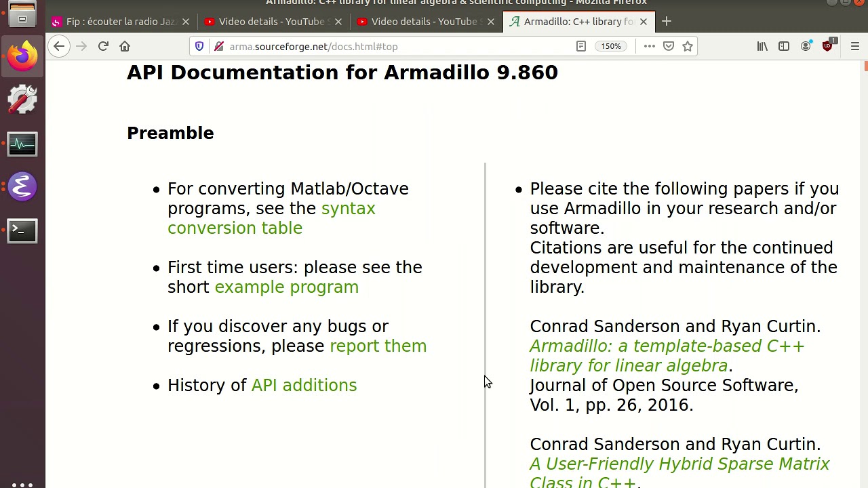Open Armadillo template-based C++ library paper
Screen dimensions: 868x488
click(x=667, y=356)
